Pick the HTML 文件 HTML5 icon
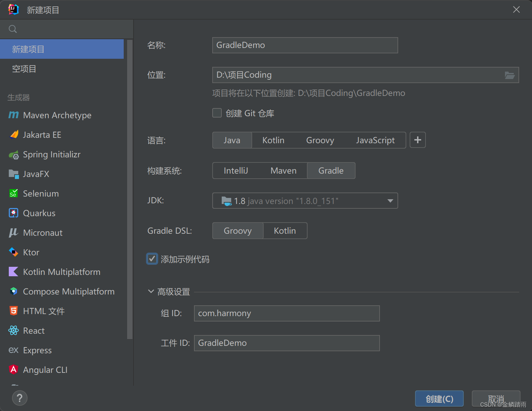 14,311
